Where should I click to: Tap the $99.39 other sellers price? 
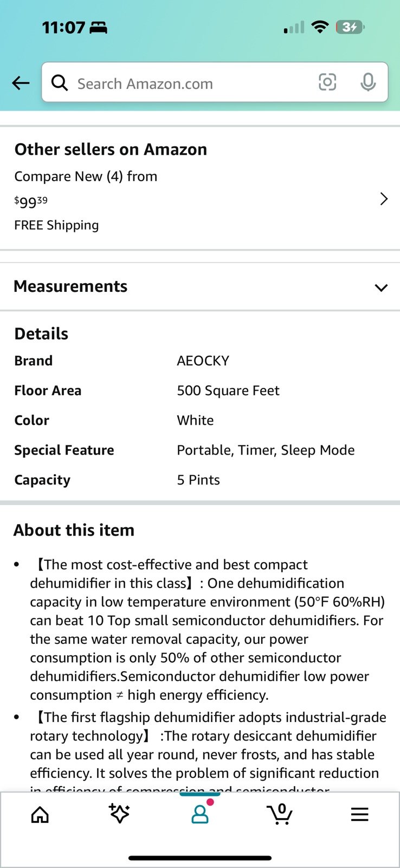click(31, 201)
